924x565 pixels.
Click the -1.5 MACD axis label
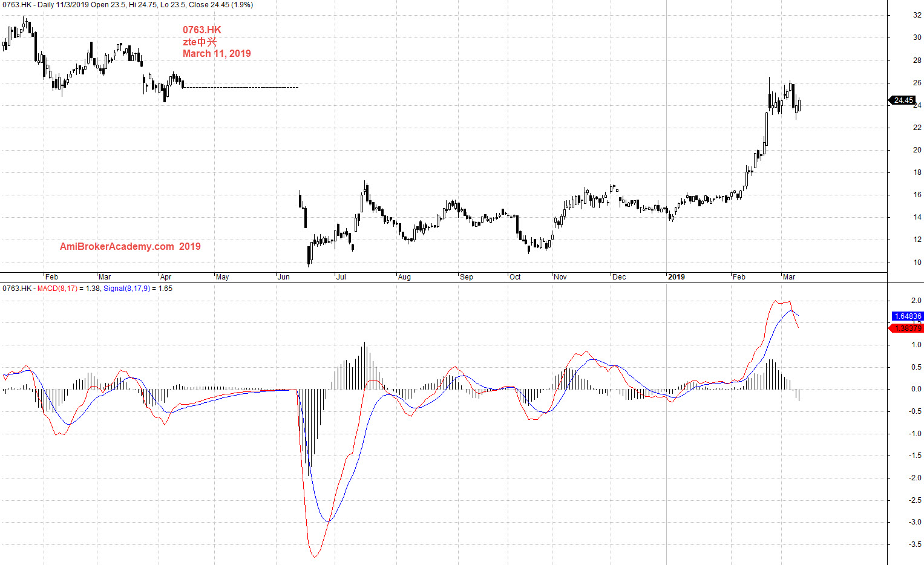(915, 456)
